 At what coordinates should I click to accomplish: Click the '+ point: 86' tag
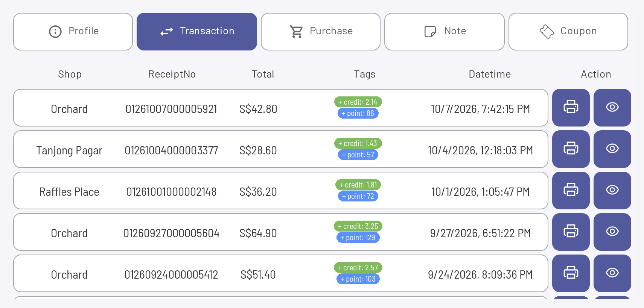coord(358,113)
